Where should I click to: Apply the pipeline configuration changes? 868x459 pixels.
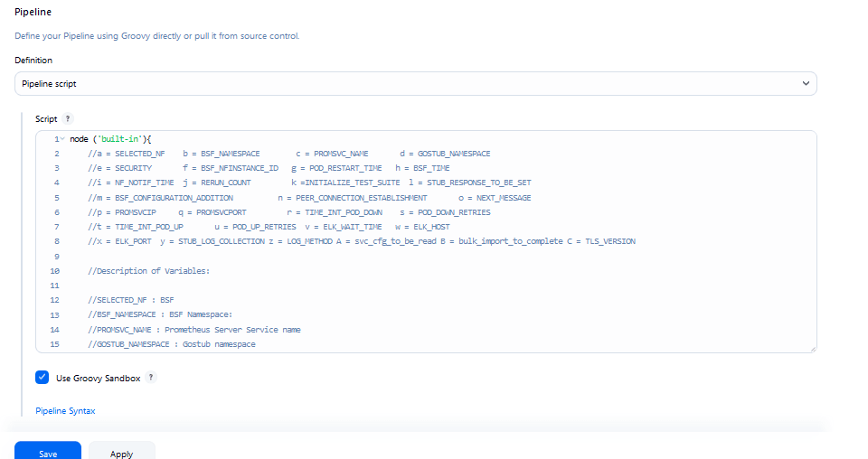122,453
